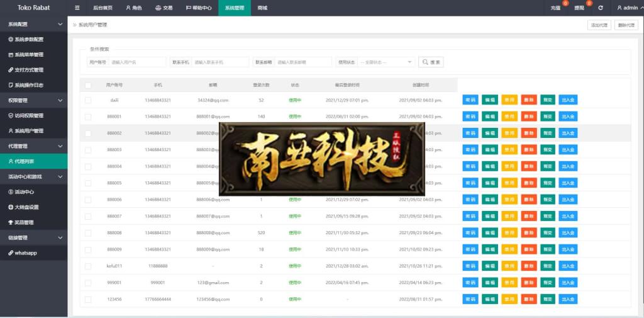Image resolution: width=644 pixels, height=318 pixels.
Task: Click green 编辑 button in 888001 row
Action: [x=489, y=116]
